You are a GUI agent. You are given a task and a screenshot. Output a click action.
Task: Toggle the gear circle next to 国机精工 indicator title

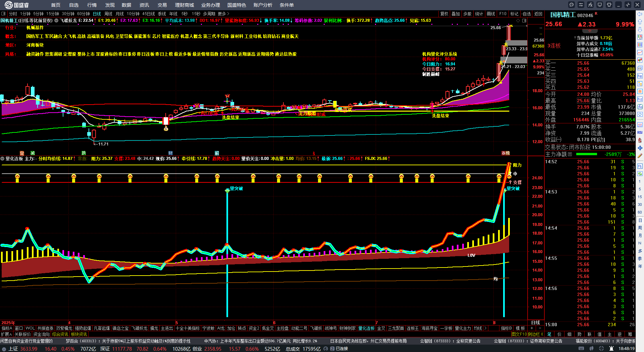point(56,20)
